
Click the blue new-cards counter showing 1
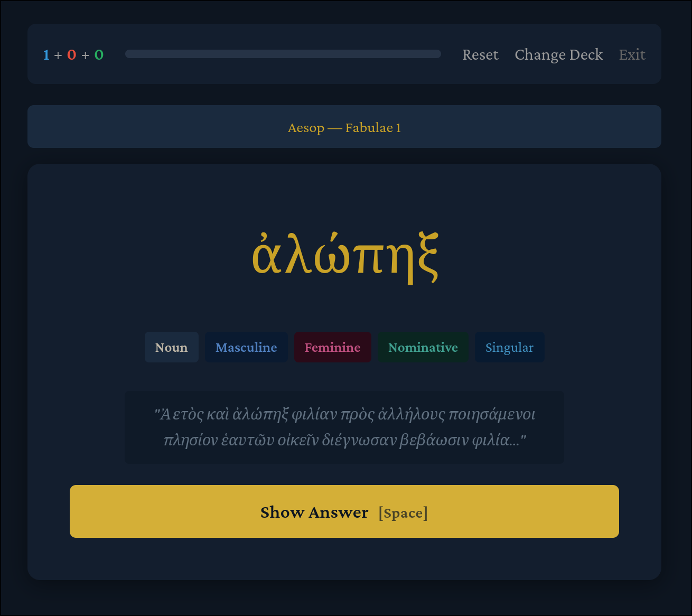pyautogui.click(x=46, y=55)
